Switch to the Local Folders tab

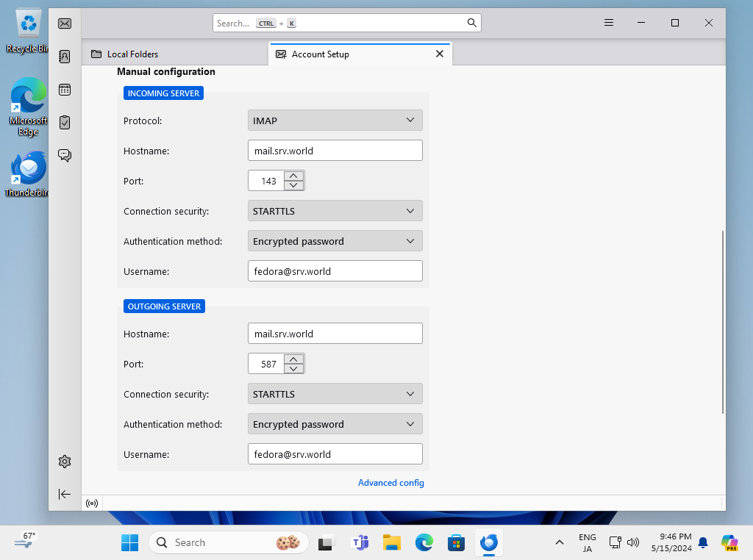click(132, 54)
